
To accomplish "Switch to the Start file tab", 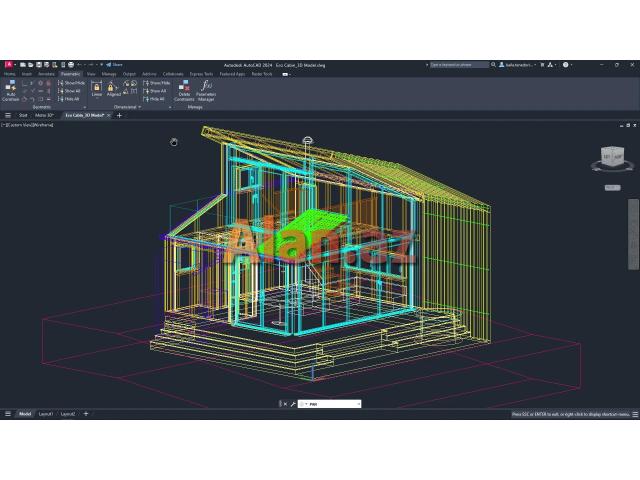I will click(23, 116).
